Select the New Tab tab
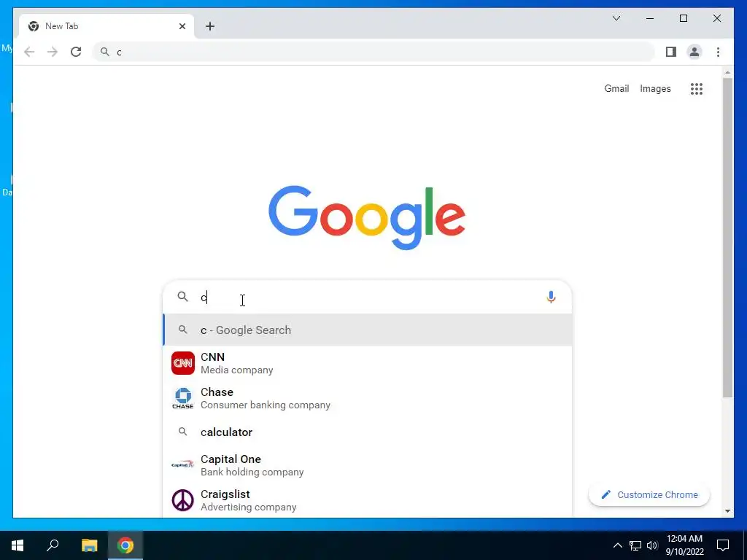 click(107, 26)
